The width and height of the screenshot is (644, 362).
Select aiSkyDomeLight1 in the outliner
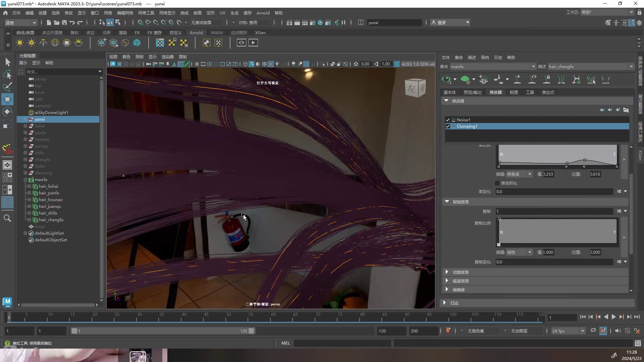[x=51, y=113]
